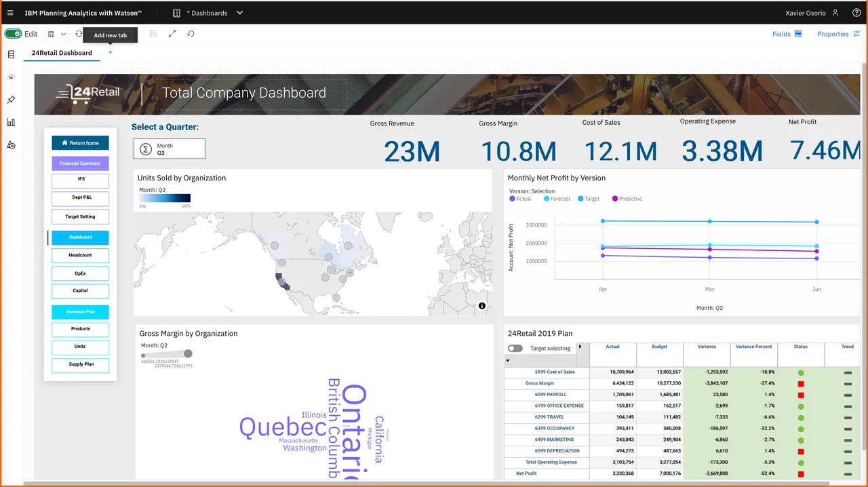Open the Month Q2 quarter selector
Screen dimensions: 868x487
point(170,149)
